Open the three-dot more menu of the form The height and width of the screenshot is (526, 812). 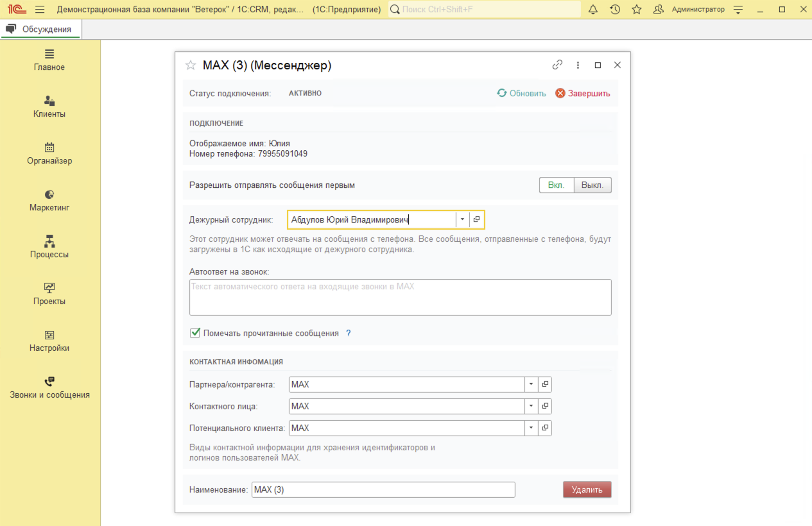tap(578, 65)
